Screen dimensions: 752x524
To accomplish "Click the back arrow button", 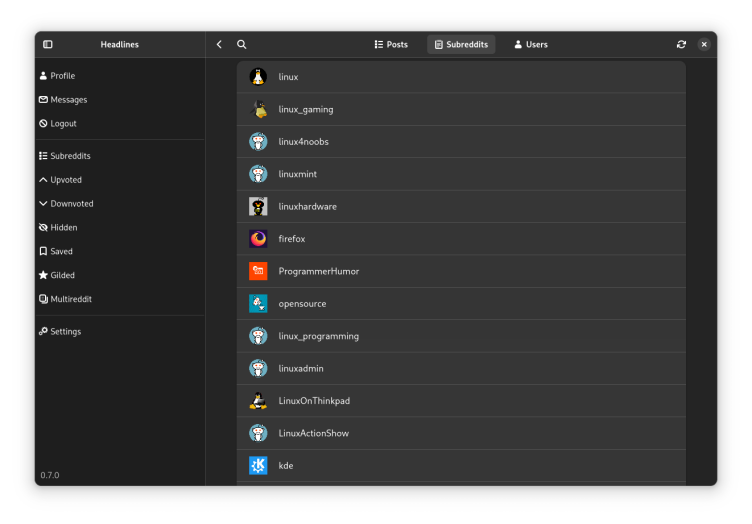I will click(x=219, y=45).
